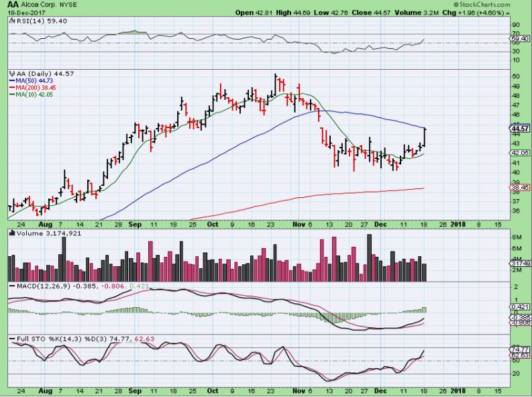This screenshot has height=397, width=532.
Task: Click the MACD(12,26,9) line icon
Action: 12,286
